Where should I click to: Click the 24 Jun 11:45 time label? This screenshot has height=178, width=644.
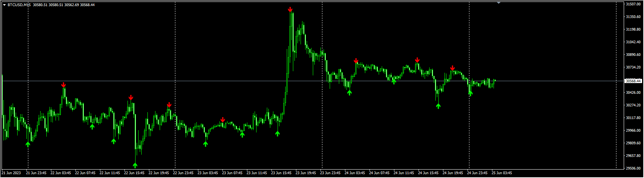coord(404,173)
